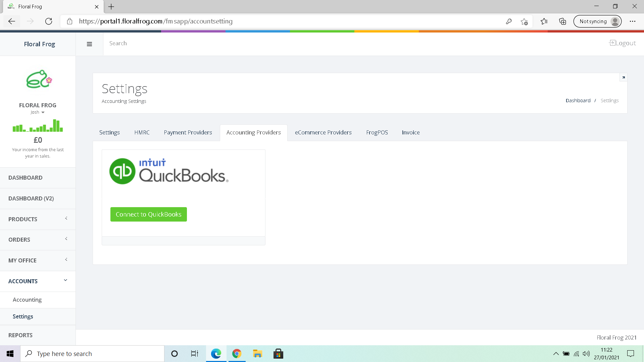
Task: Click the expand arrow on Settings panel
Action: pyautogui.click(x=623, y=77)
